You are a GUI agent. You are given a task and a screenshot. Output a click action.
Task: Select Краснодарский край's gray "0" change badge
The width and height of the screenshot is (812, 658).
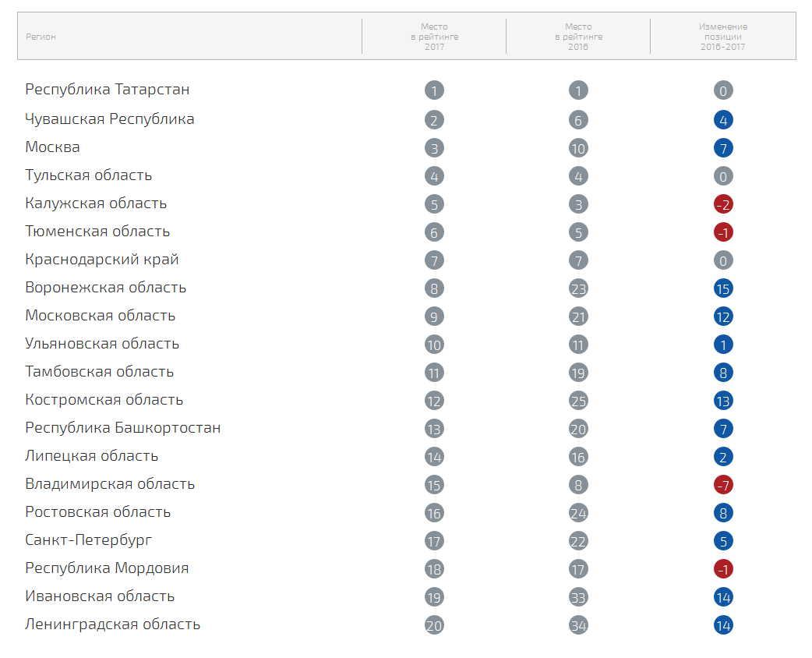(x=723, y=260)
